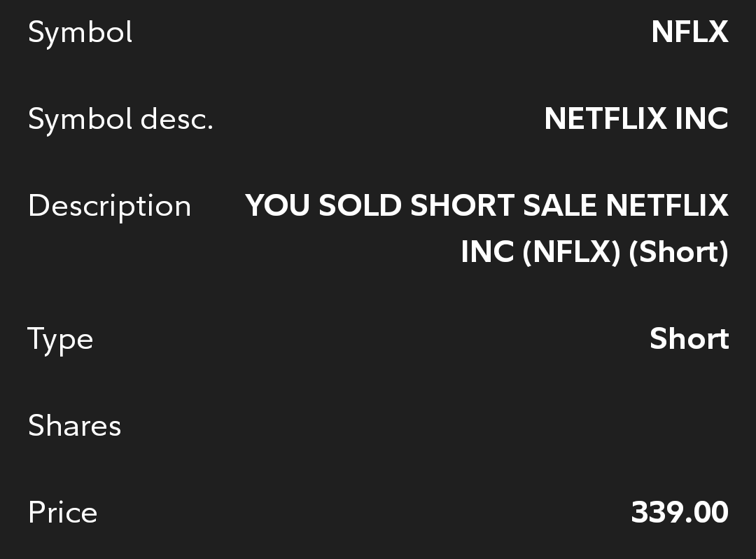The height and width of the screenshot is (559, 756).
Task: Select the Short value in Type row
Action: [x=689, y=339]
